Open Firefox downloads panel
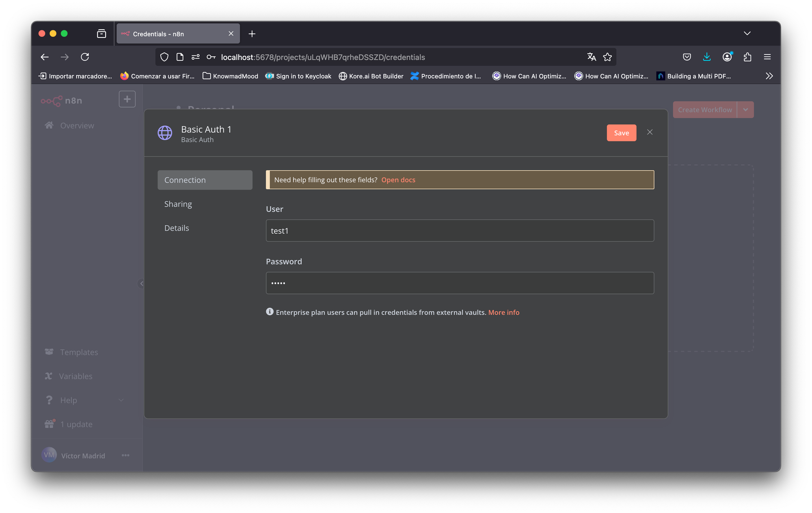Screen dimensions: 812x513 [x=707, y=57]
